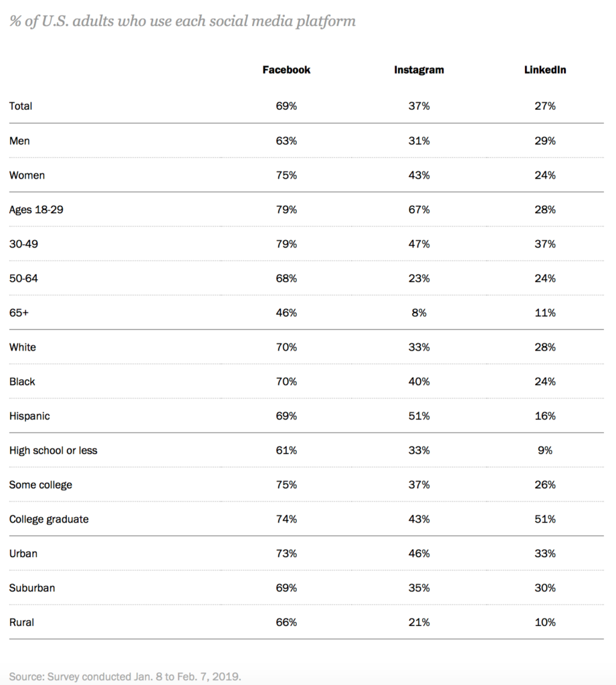
Task: Click the College graduate row label
Action: coord(49,519)
